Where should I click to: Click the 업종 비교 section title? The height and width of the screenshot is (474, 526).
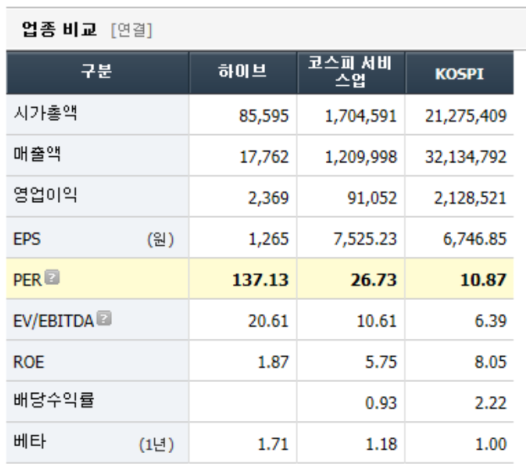(x=59, y=29)
